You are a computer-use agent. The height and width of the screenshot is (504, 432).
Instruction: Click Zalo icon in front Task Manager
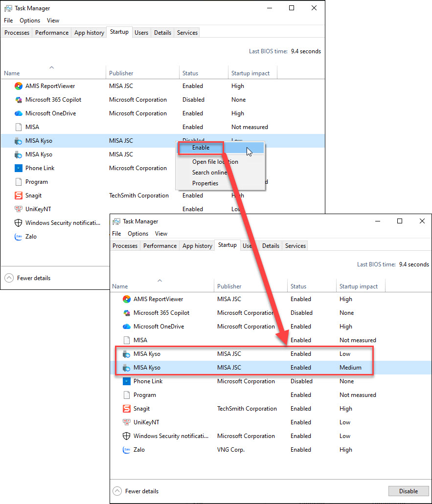click(x=126, y=450)
